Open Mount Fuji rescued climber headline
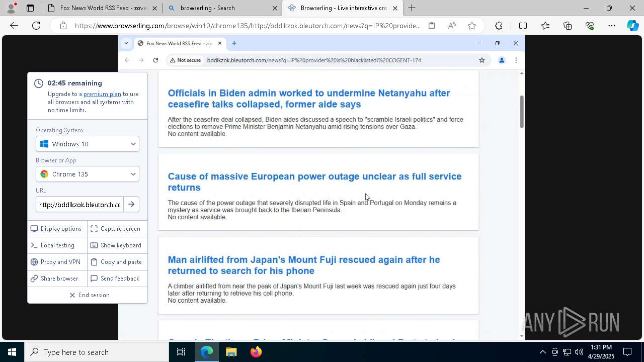This screenshot has height=362, width=644. click(304, 265)
